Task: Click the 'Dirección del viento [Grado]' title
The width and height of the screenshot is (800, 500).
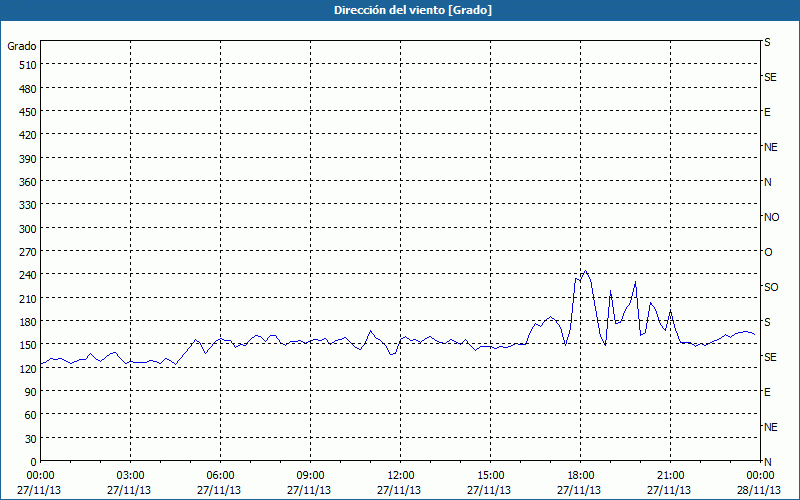Action: (413, 10)
